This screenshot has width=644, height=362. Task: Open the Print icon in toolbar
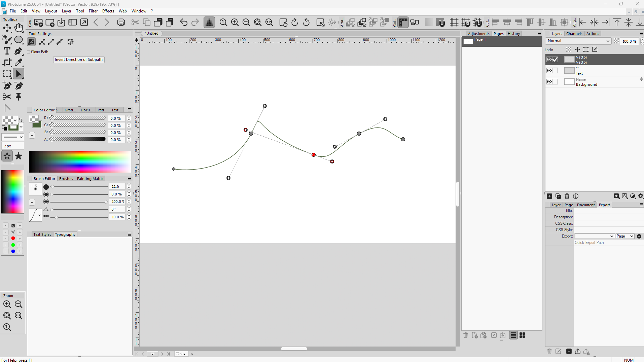[121, 23]
